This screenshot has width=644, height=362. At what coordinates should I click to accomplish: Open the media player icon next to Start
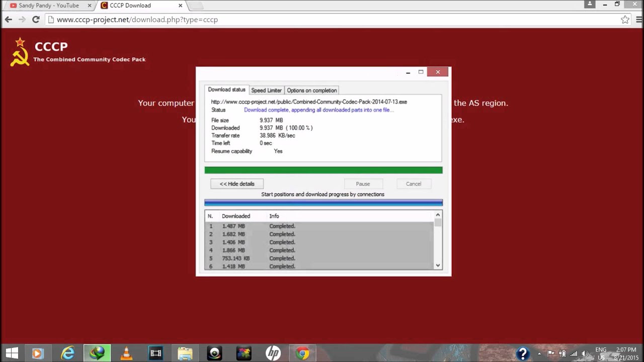point(38,353)
